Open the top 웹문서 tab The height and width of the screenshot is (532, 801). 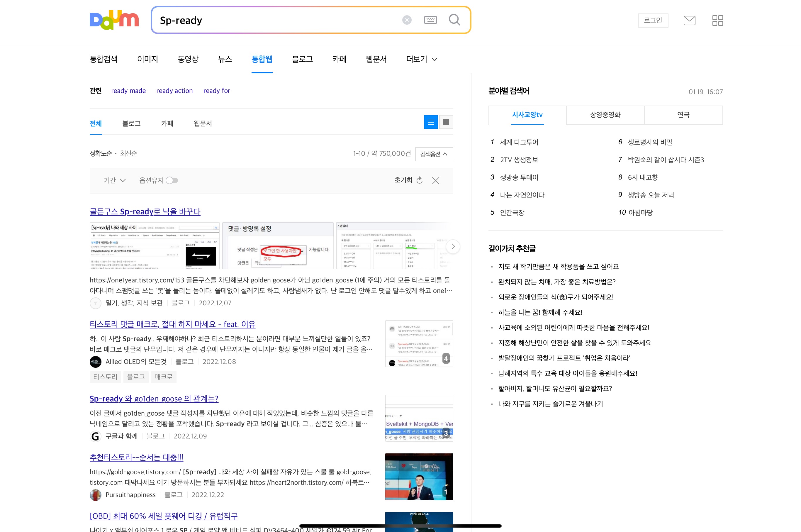point(376,59)
